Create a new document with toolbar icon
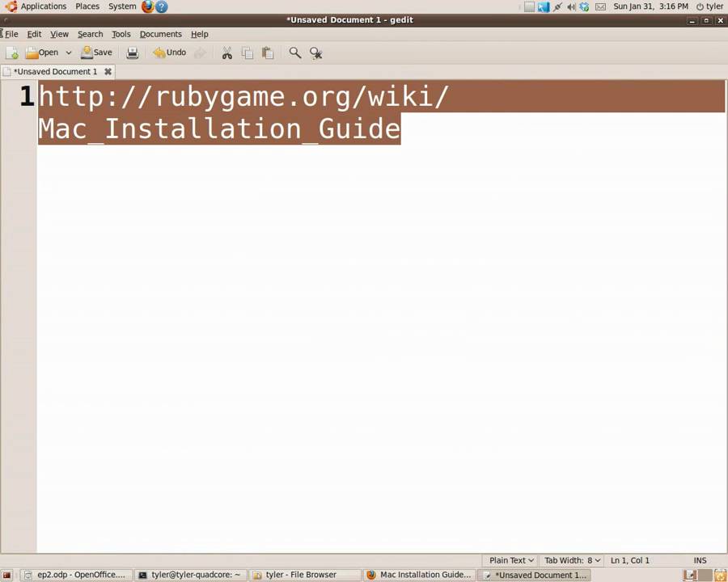Screen dimensions: 728x582 (12, 53)
